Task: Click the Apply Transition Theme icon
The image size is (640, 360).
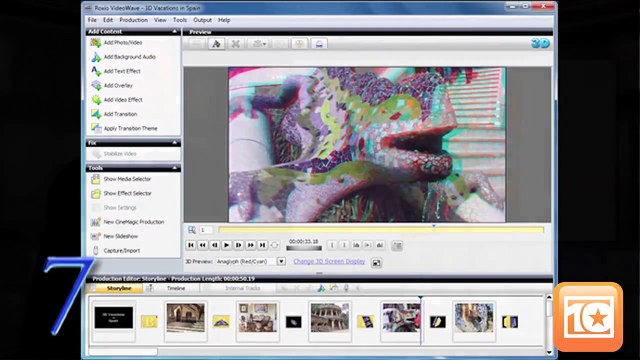Action: pyautogui.click(x=96, y=128)
